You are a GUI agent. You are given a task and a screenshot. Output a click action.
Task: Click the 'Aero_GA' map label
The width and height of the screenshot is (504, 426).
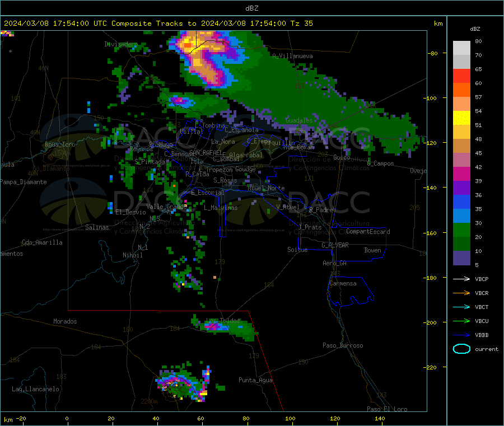[335, 263]
